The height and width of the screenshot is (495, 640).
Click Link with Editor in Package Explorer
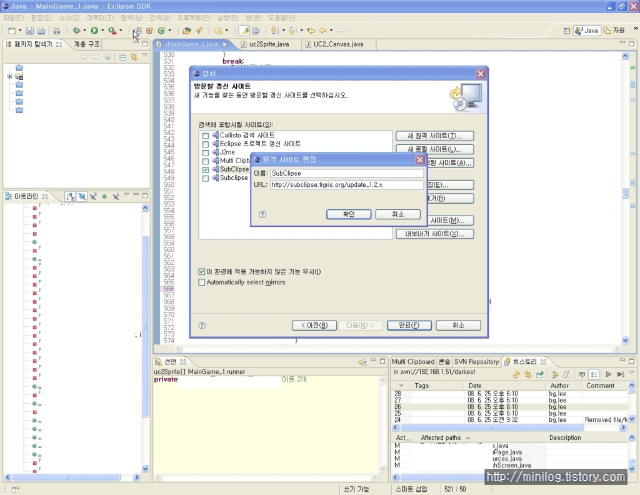click(x=134, y=58)
